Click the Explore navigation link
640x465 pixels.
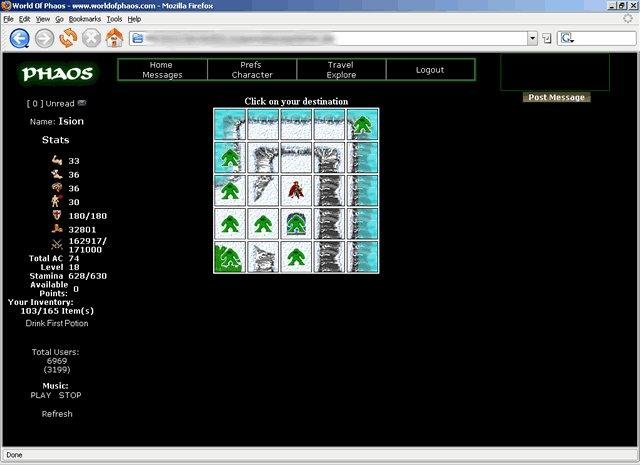click(341, 75)
